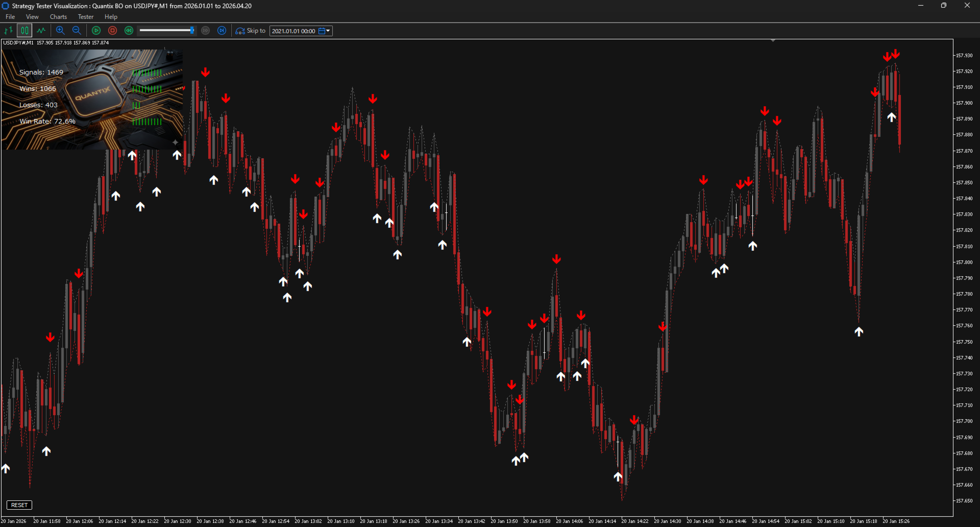Click the "20 Jan 13:10" time label
The width and height of the screenshot is (980, 527).
tap(341, 521)
